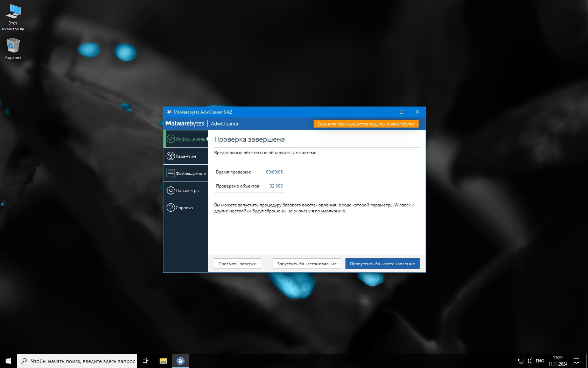Open File Explorer from the taskbar
This screenshot has width=588, height=368.
coord(163,361)
